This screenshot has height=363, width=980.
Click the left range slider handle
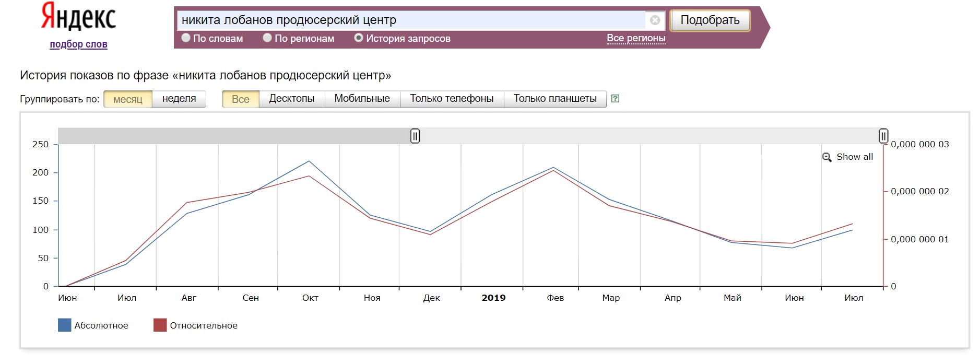(415, 136)
